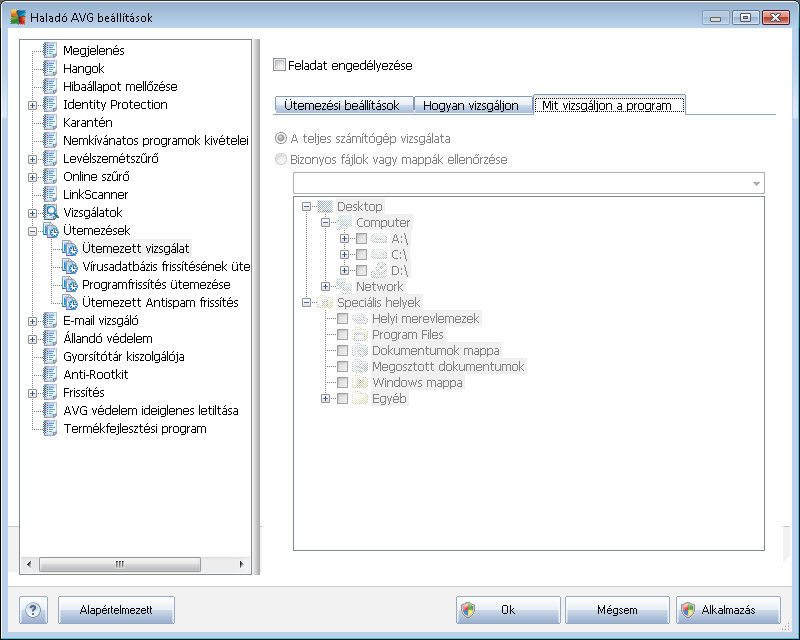Check the A:\ drive checkbox
This screenshot has width=800, height=640.
click(361, 238)
